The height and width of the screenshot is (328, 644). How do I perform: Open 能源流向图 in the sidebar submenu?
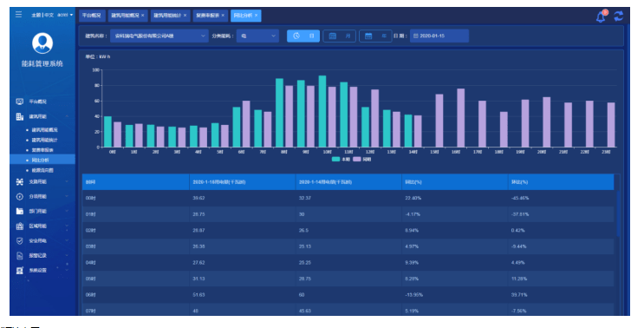point(42,170)
